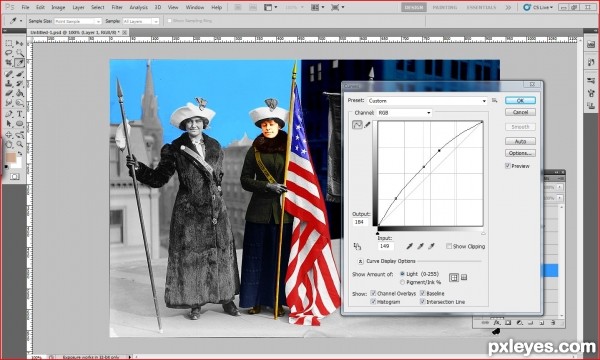Viewport: 600px width, 360px height.
Task: Open the Filter menu
Action: [x=117, y=7]
